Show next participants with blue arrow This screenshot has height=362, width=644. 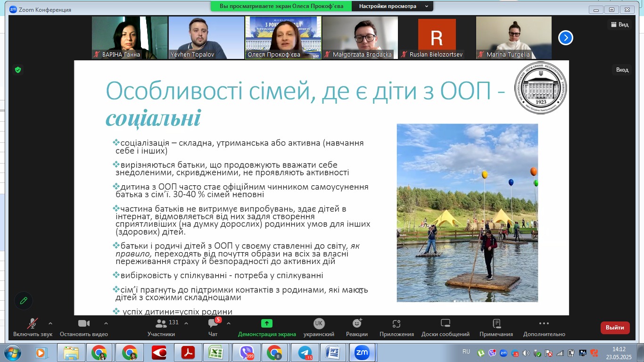pos(566,38)
